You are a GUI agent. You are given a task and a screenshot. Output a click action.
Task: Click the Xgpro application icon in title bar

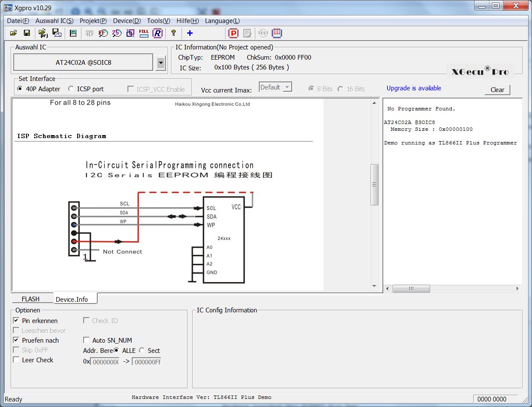click(x=8, y=8)
